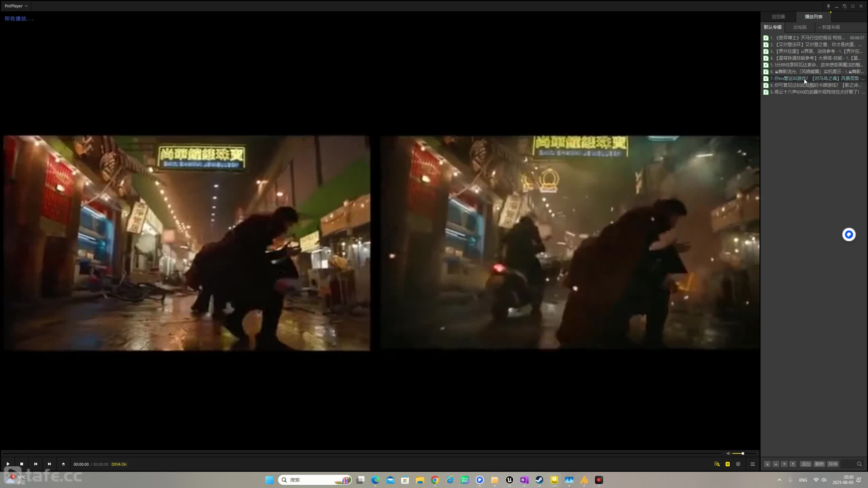Select playlist item 3 【界外狂潮】
Screen dimensions: 868x488
[814, 51]
